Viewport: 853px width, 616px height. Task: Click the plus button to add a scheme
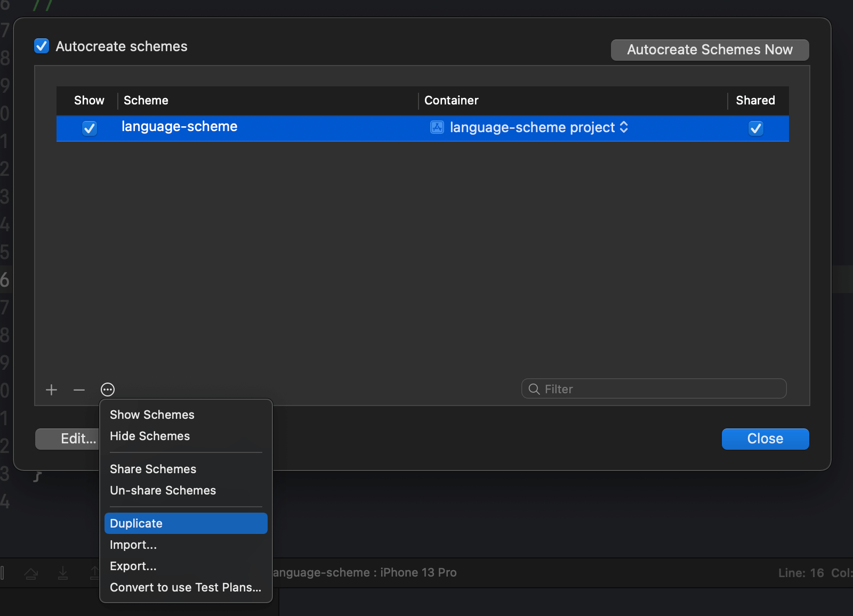[x=52, y=390]
